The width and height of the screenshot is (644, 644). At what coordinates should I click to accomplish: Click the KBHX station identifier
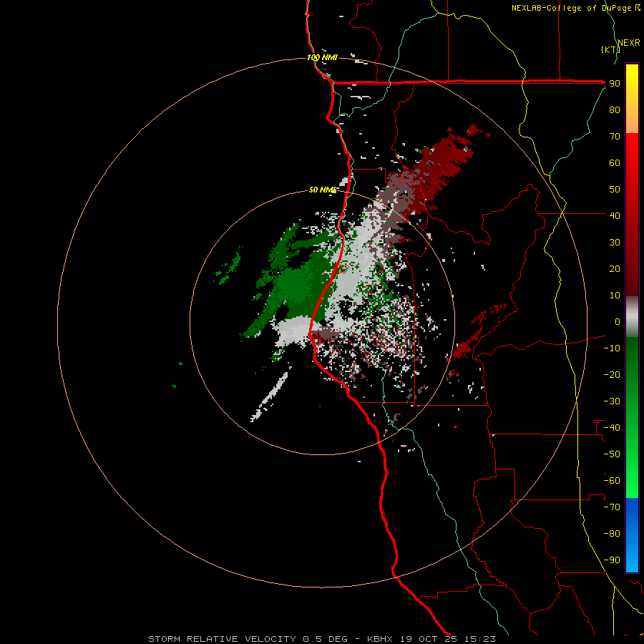(x=379, y=639)
